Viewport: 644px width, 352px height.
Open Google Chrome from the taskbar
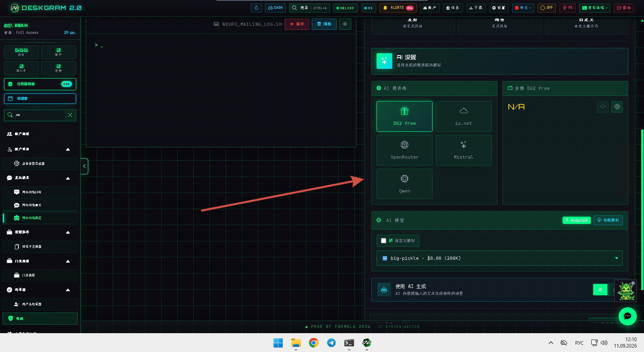[313, 343]
